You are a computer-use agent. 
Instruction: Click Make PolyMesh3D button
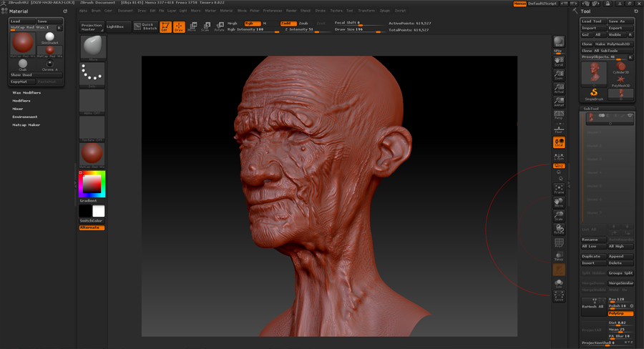click(614, 44)
